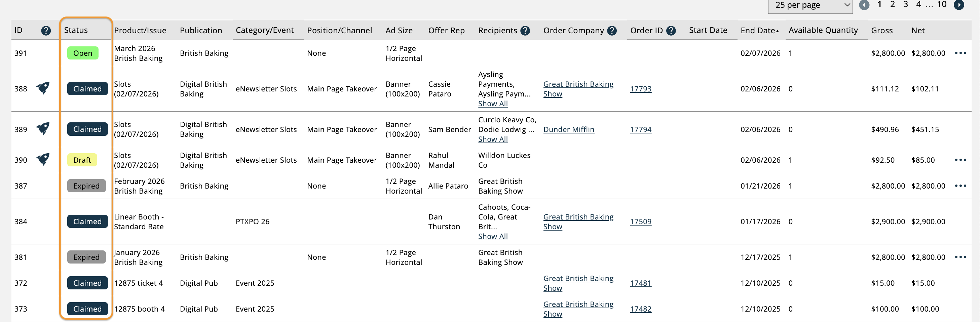Click the ellipsis menu on the Draft row
Viewport: 980px width, 322px height.
pos(960,160)
